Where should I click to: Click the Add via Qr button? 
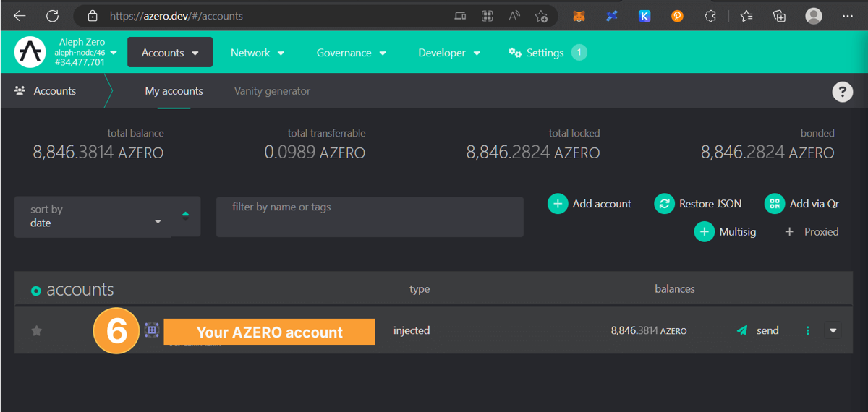[x=802, y=204]
